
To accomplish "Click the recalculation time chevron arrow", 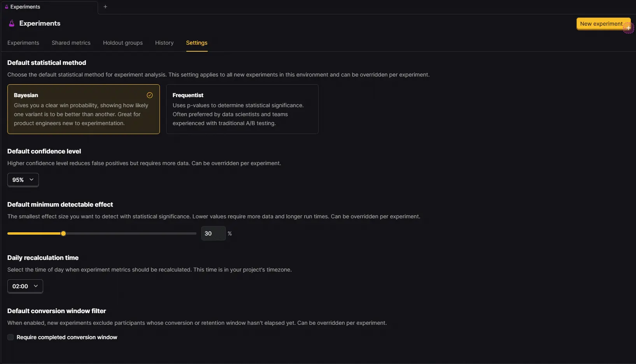I will tap(36, 286).
